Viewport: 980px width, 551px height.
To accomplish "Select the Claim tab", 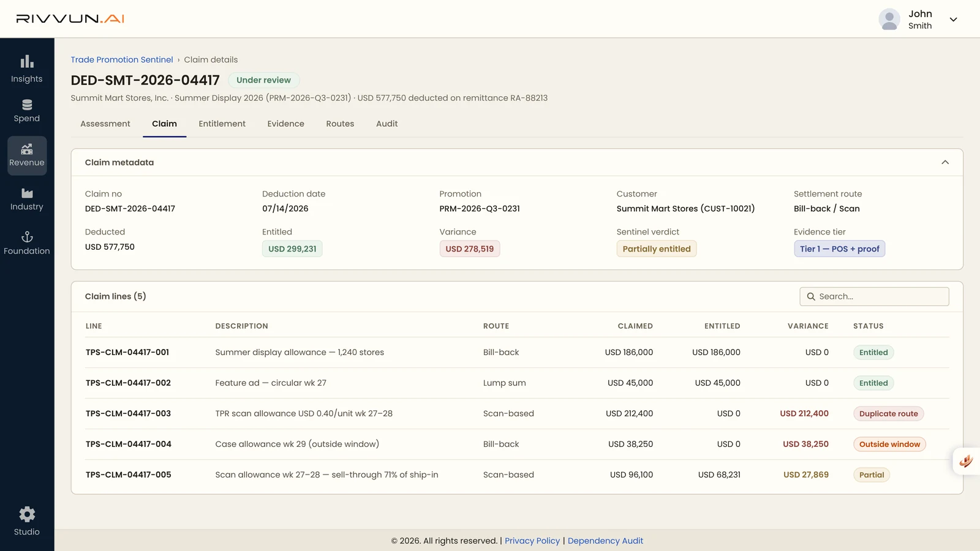I will click(164, 124).
